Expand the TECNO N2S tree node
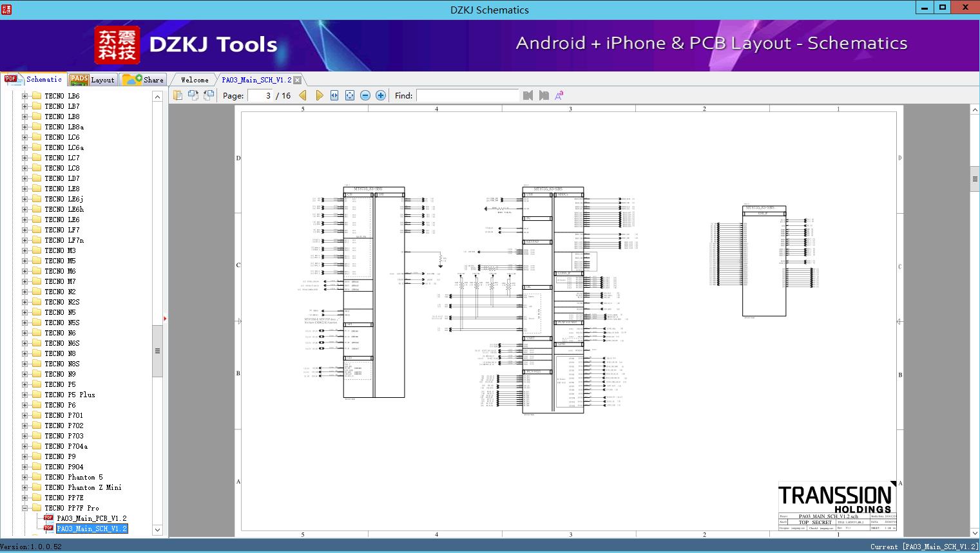The image size is (980, 553). (24, 302)
